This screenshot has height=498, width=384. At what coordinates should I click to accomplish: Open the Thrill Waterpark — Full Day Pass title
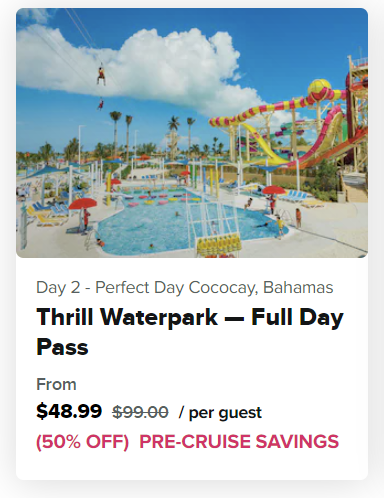click(190, 332)
